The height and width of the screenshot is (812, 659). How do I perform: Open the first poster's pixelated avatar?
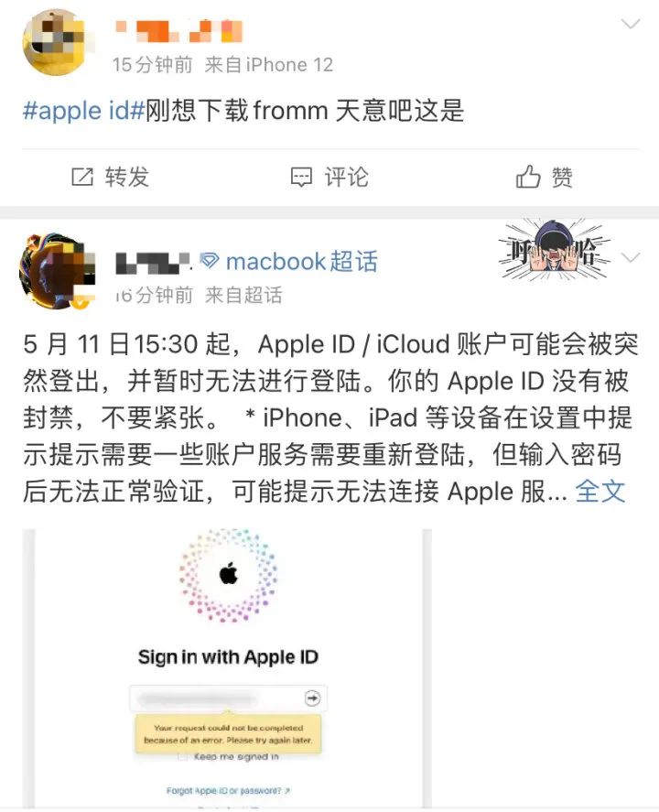[56, 42]
